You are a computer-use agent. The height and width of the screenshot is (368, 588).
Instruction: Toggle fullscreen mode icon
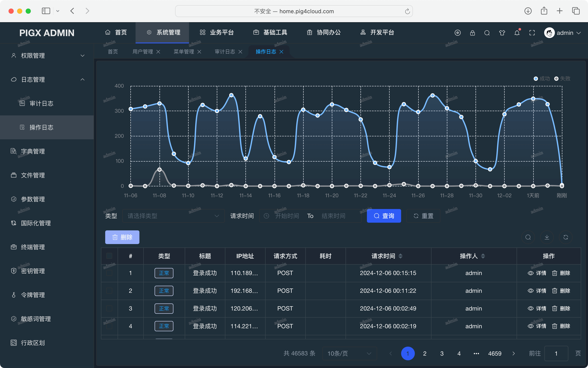[x=532, y=33]
